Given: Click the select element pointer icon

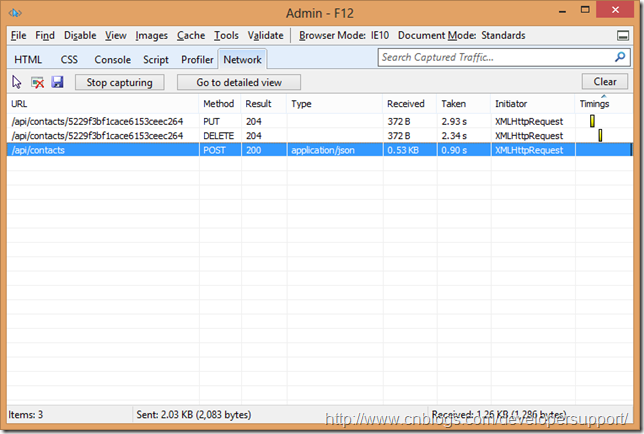Looking at the screenshot, I should [x=17, y=82].
